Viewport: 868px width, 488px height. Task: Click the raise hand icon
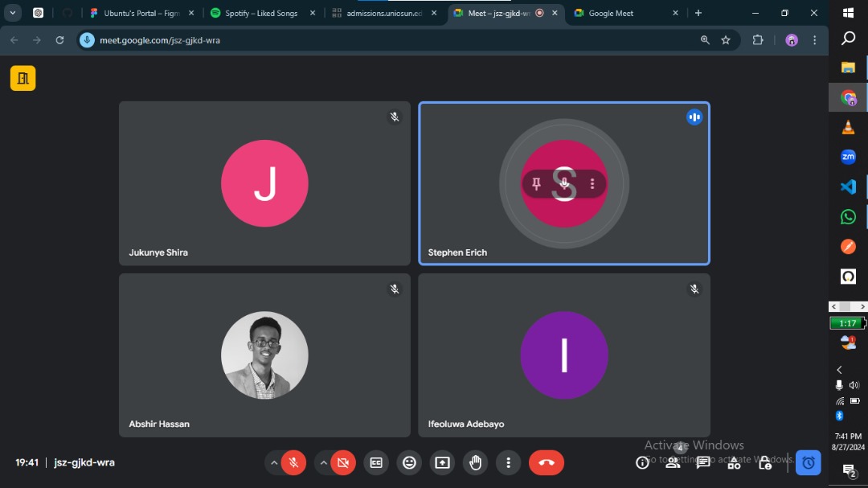pos(474,462)
